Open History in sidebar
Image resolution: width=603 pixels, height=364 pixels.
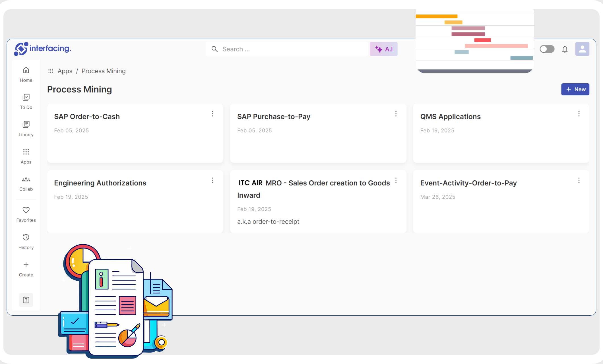point(26,242)
